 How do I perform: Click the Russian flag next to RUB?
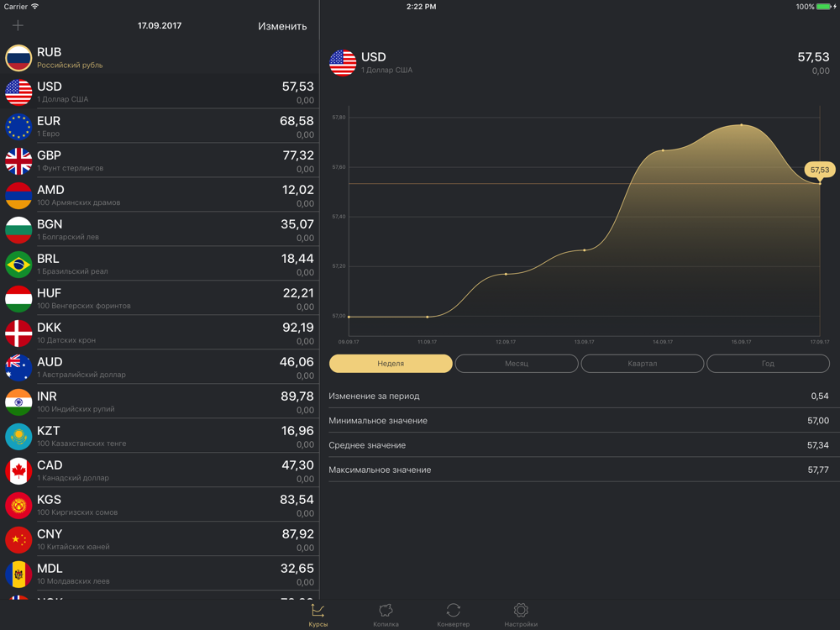click(x=18, y=58)
